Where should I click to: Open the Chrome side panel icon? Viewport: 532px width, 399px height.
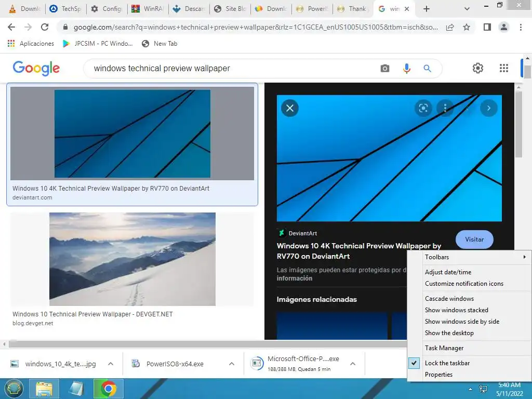click(487, 27)
